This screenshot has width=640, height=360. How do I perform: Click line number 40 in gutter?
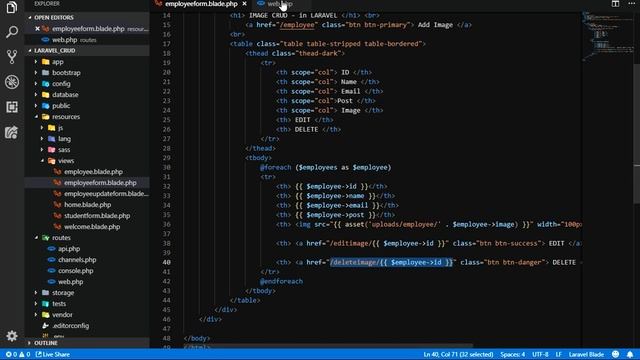[x=167, y=262]
